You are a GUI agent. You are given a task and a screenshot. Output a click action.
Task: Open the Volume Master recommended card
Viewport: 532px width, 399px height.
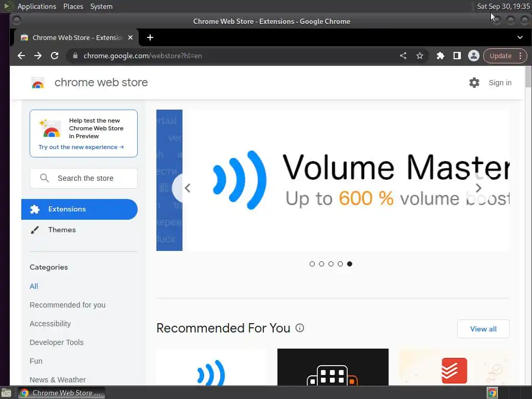[211, 367]
